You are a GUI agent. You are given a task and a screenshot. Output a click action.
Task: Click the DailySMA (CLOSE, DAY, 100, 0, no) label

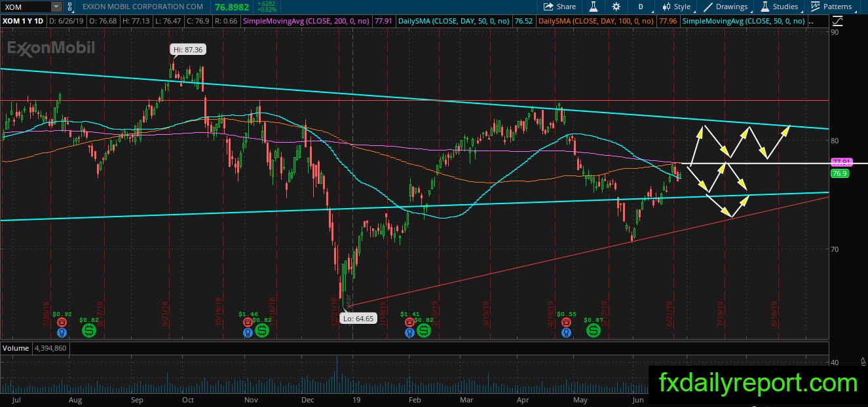[596, 21]
